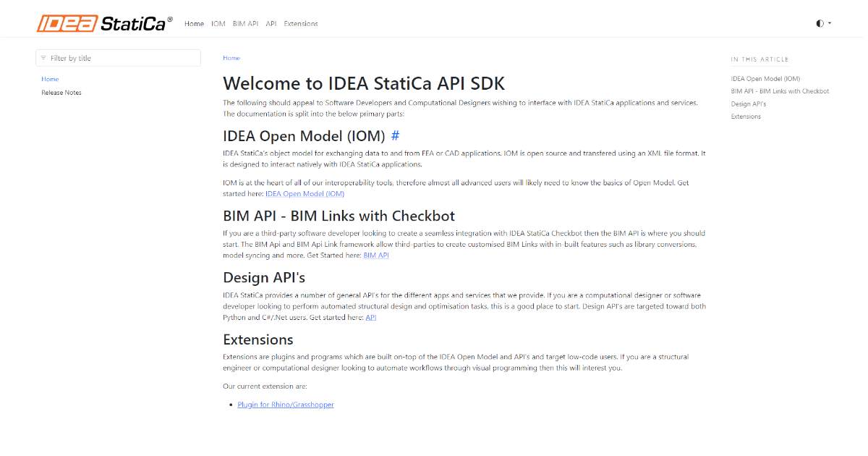Click the anchor hash icon beside IOM heading
The width and height of the screenshot is (868, 456).
pyautogui.click(x=395, y=136)
